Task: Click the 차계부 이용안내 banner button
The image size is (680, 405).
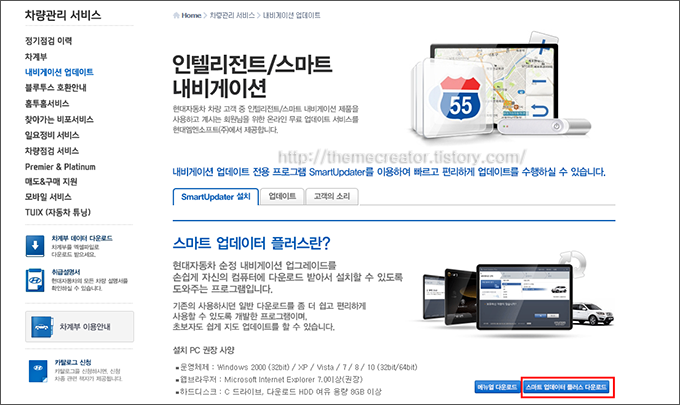Action: click(x=79, y=327)
